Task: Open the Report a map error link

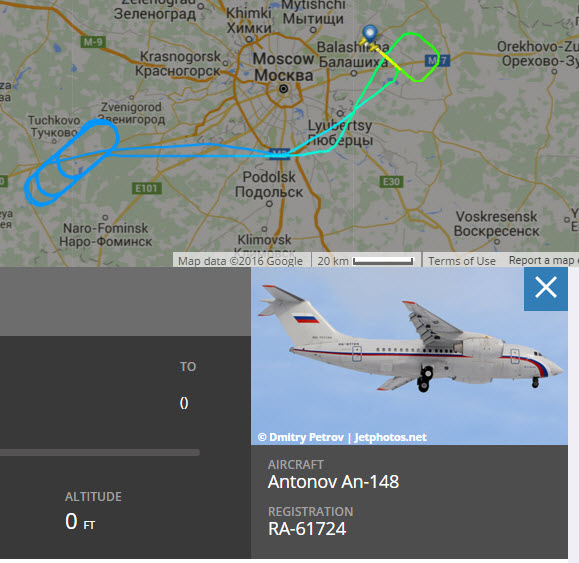Action: tap(543, 261)
